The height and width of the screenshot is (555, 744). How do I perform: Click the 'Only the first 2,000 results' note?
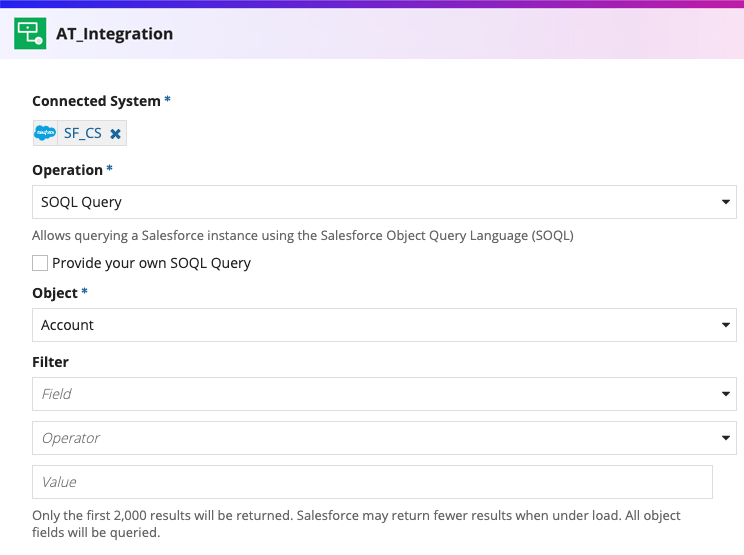point(356,524)
